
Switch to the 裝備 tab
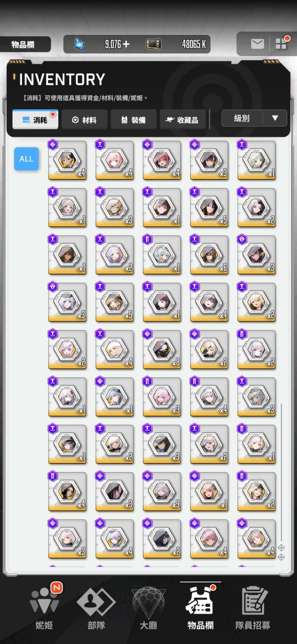point(133,120)
